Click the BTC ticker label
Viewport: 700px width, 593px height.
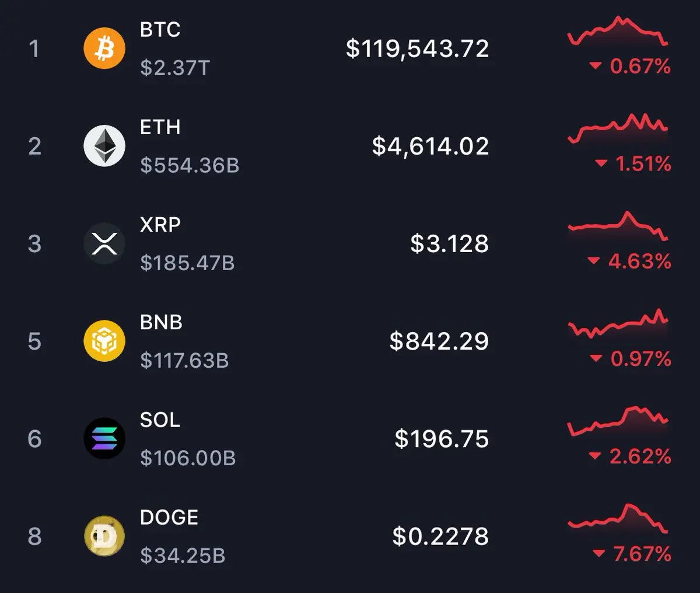[160, 30]
